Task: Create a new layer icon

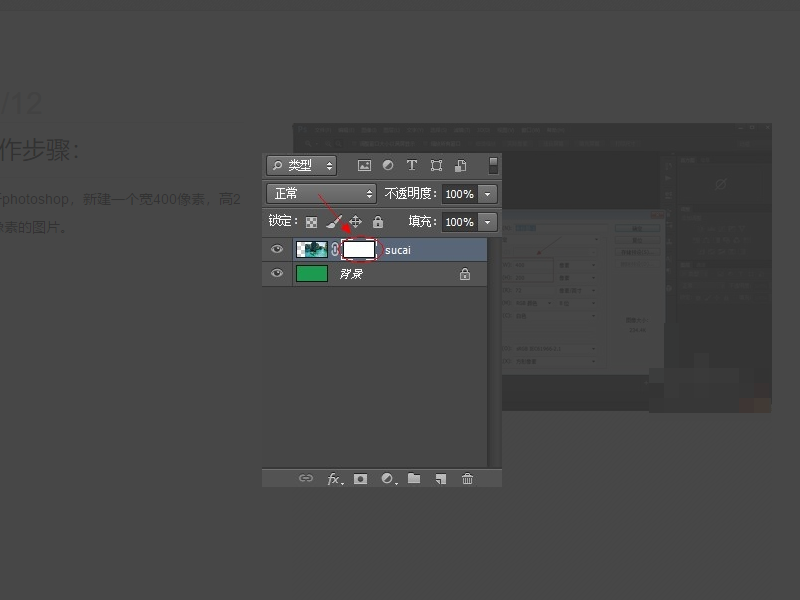Action: (441, 479)
